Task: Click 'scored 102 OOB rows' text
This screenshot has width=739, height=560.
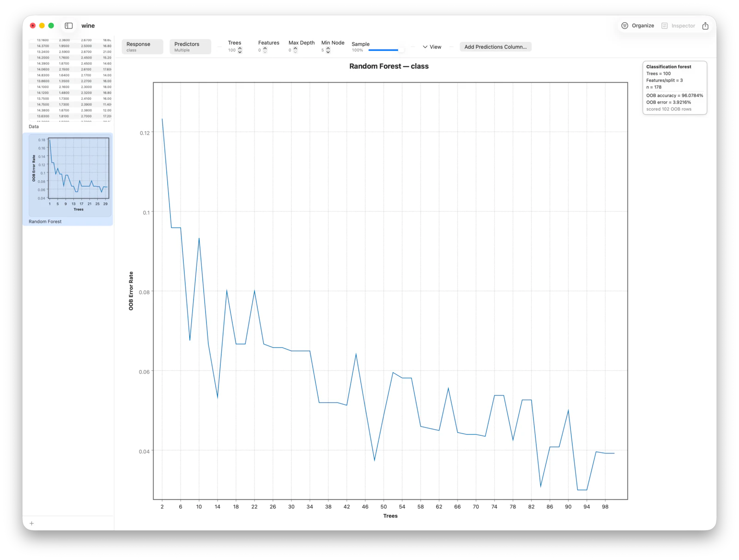Action: click(668, 109)
